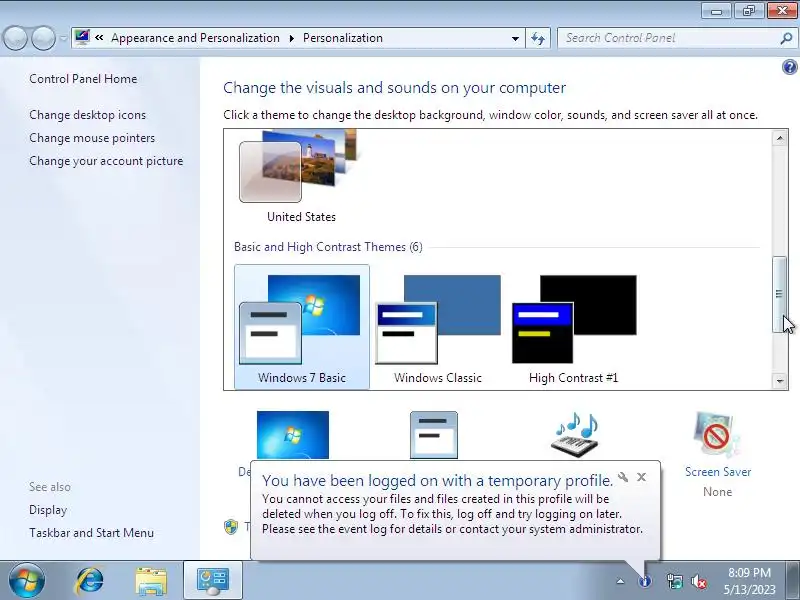
Task: Open Window Color settings icon
Action: (x=434, y=435)
